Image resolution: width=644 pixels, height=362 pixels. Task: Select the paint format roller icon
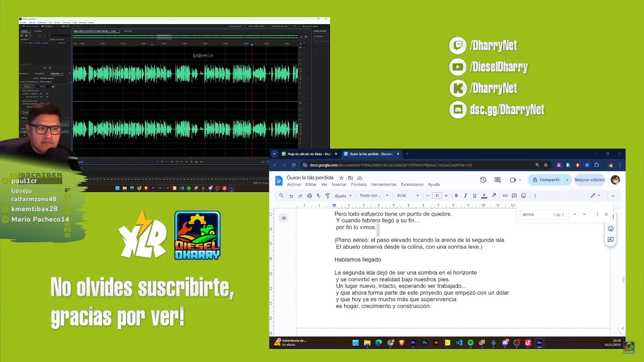pyautogui.click(x=328, y=196)
